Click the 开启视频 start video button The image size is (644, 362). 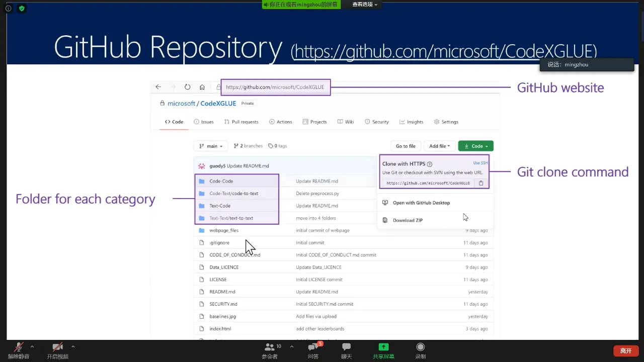pyautogui.click(x=57, y=350)
